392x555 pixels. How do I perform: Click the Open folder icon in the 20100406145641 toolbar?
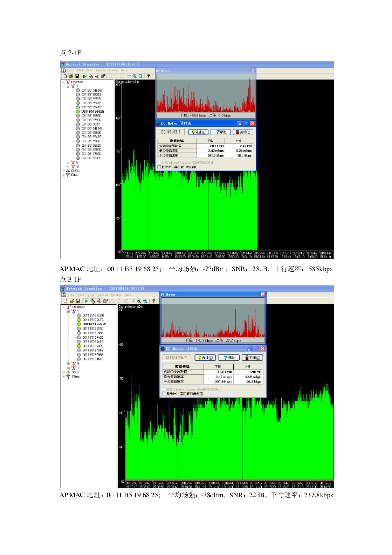[x=71, y=76]
